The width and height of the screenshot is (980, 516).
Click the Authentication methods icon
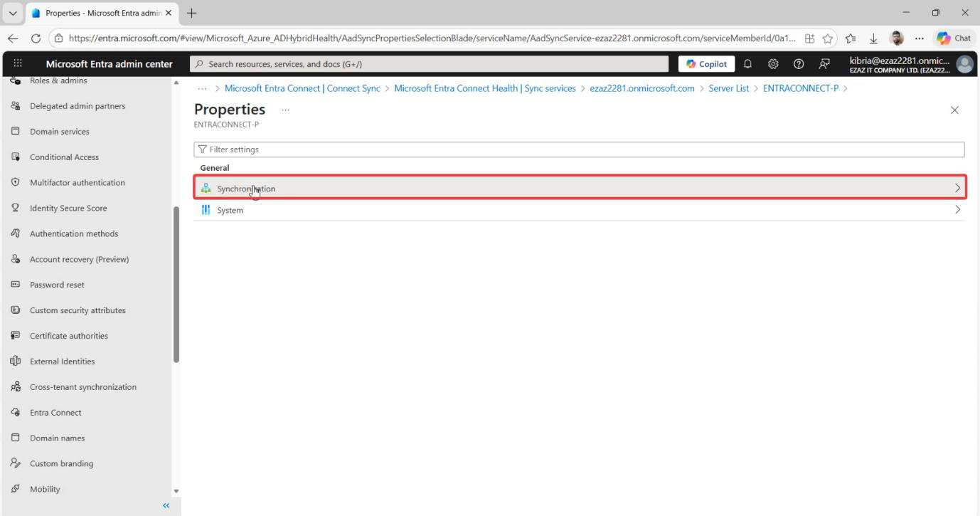click(x=16, y=233)
